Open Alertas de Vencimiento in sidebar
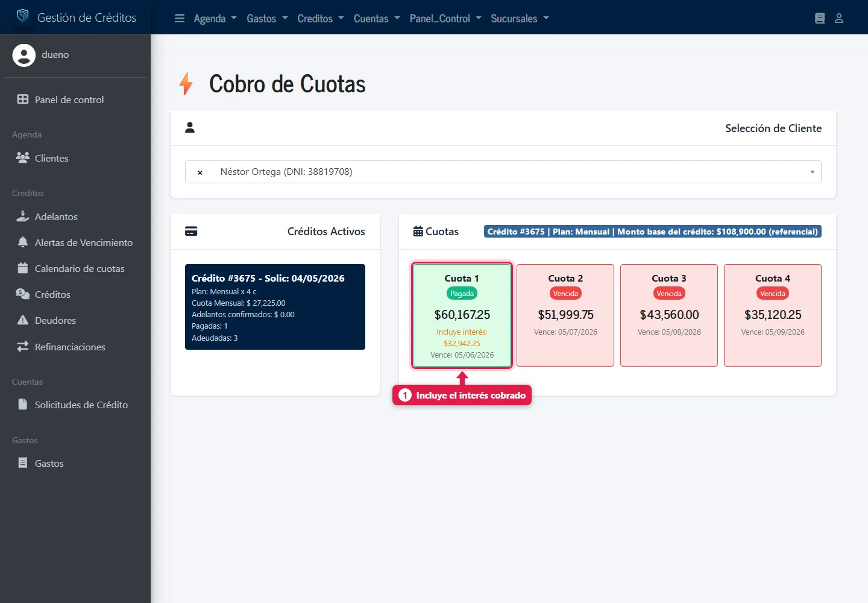The width and height of the screenshot is (868, 603). click(x=75, y=243)
